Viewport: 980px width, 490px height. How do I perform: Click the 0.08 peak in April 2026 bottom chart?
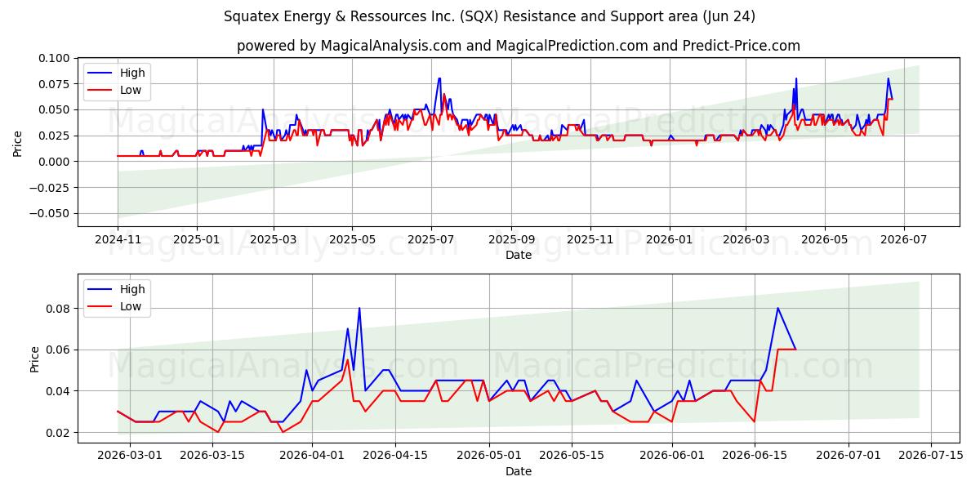(359, 308)
